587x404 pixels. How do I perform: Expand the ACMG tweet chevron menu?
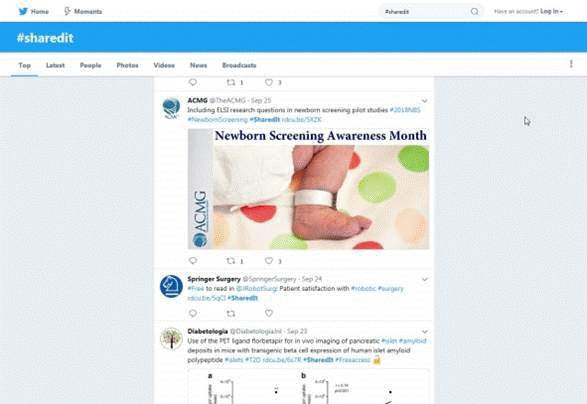tap(425, 101)
